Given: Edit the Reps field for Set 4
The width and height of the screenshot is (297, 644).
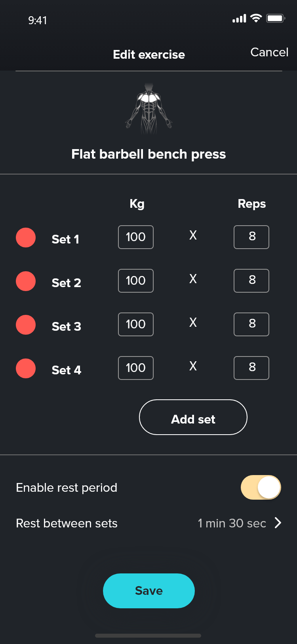Looking at the screenshot, I should point(251,368).
